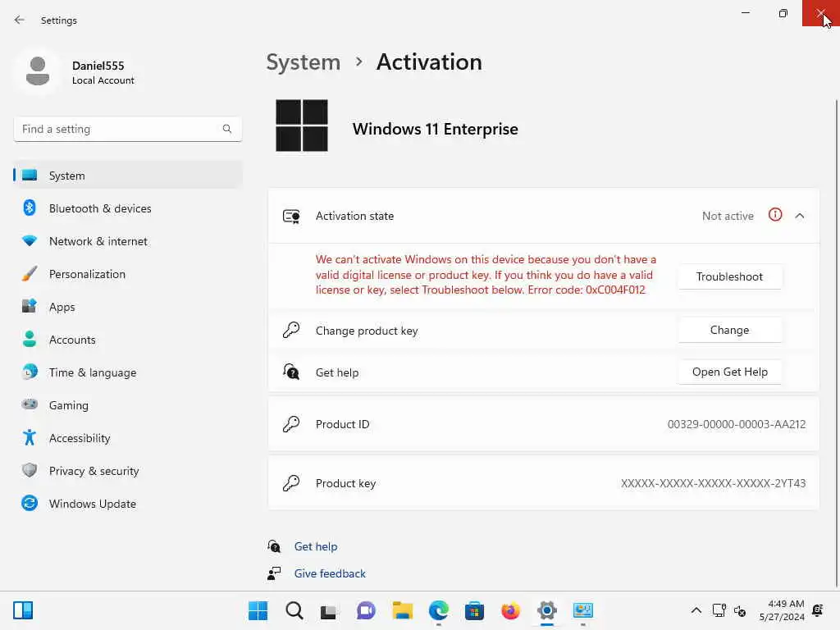840x630 pixels.
Task: Show hidden system tray icons
Action: coord(696,610)
